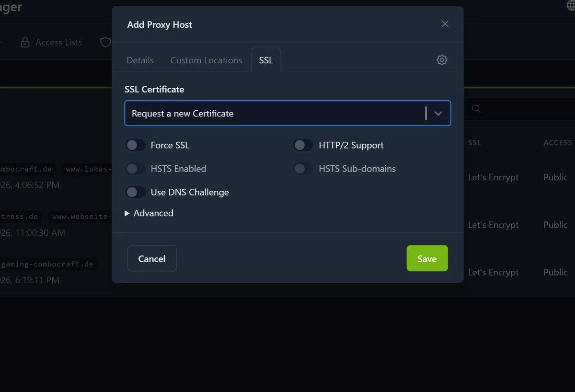Click Let's Encrypt in the 11:00:30 AM row
575x392 pixels.
(x=494, y=225)
